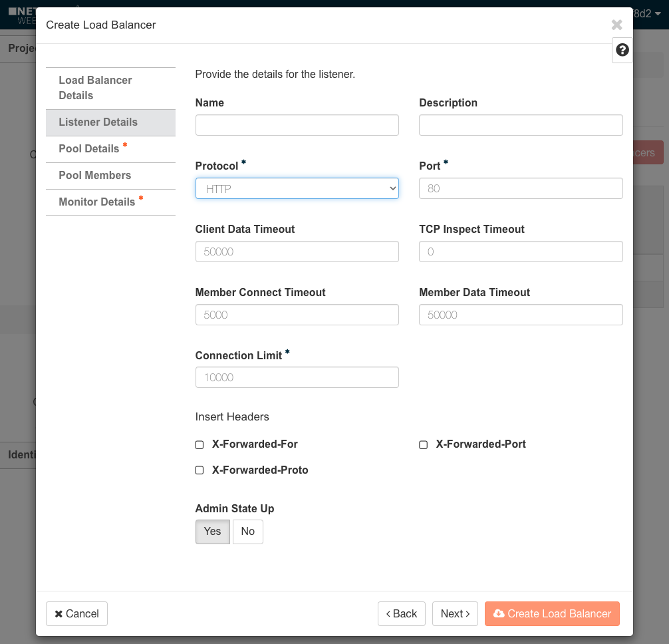Click the Create Load Balancer button
Viewport: 669px width, 644px height.
552,613
